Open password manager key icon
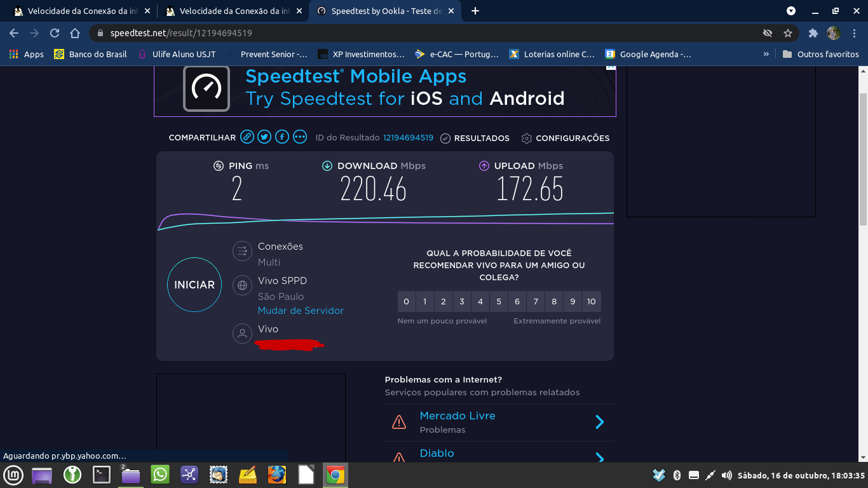 click(x=72, y=475)
